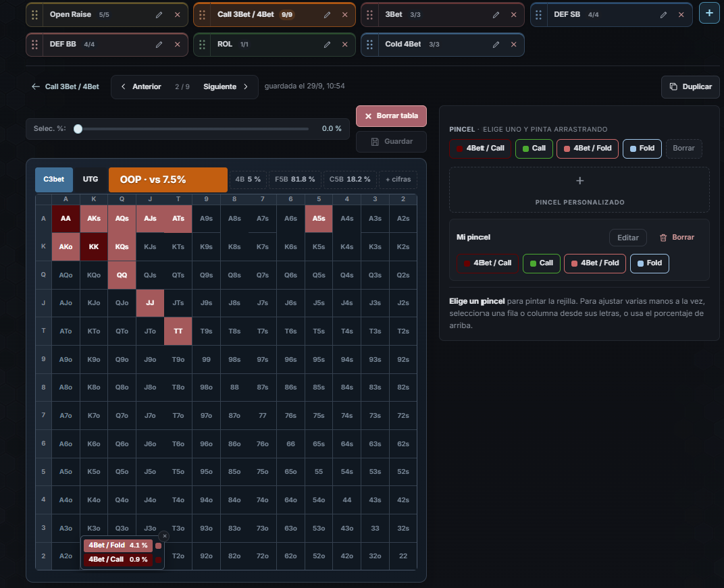Click the 4Bet / Fold 4.1 % legend

coord(118,545)
